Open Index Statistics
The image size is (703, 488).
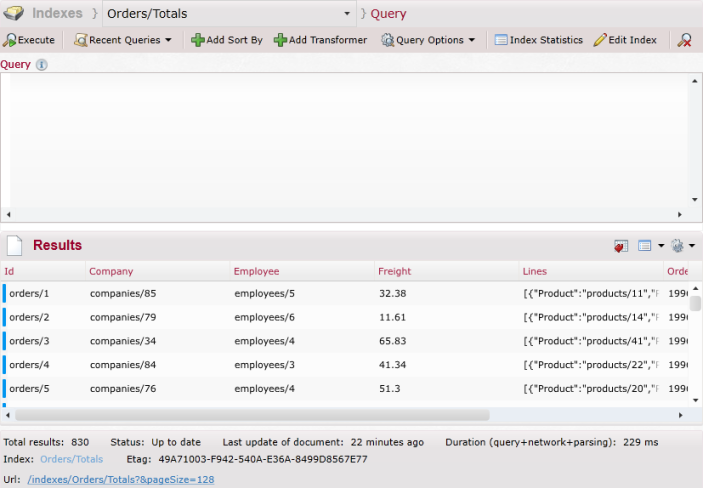[538, 40]
